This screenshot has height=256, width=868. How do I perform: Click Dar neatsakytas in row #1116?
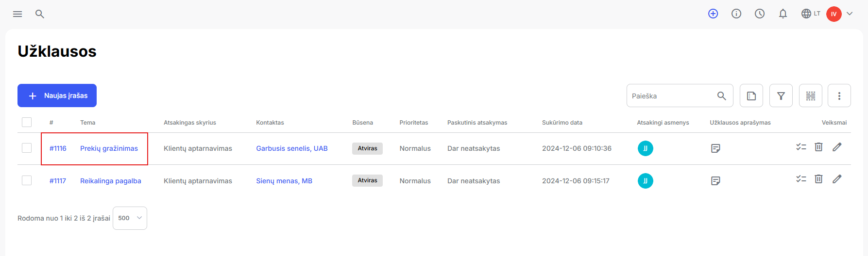[x=474, y=148]
